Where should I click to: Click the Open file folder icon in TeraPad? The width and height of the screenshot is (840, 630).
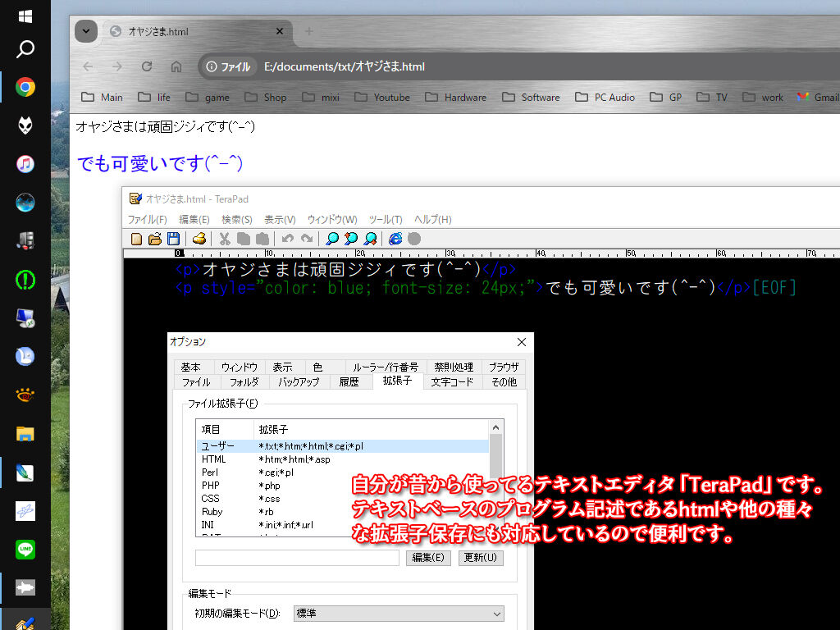coord(154,239)
